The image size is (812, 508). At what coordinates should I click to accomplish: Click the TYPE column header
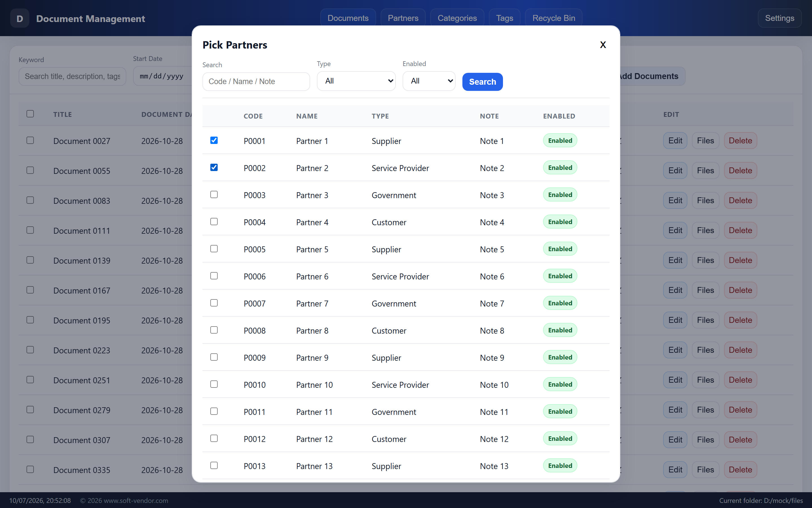point(380,116)
